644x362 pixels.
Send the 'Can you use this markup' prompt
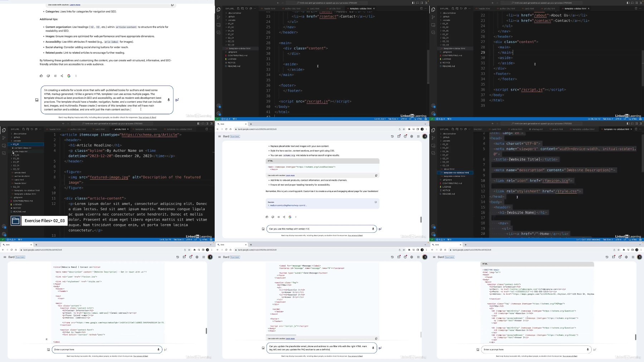pos(380,229)
